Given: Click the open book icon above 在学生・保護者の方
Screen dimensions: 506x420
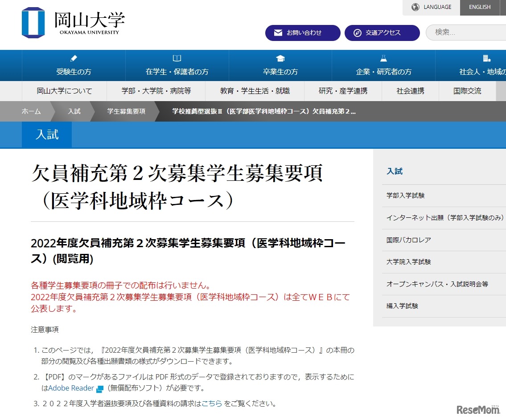Looking at the screenshot, I should [177, 58].
